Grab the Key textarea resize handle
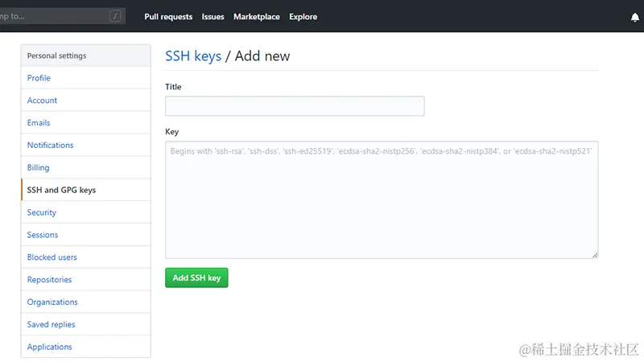 595,255
